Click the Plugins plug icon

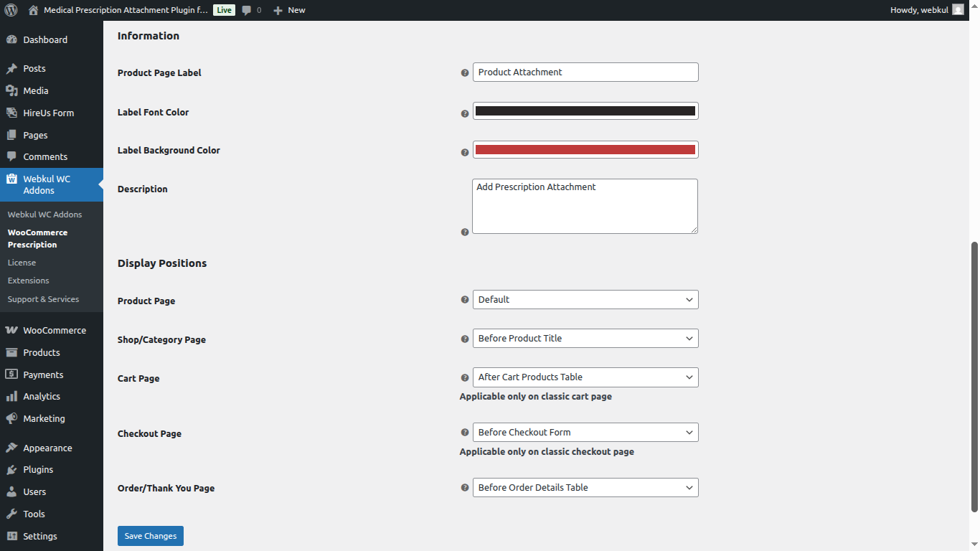pos(11,470)
